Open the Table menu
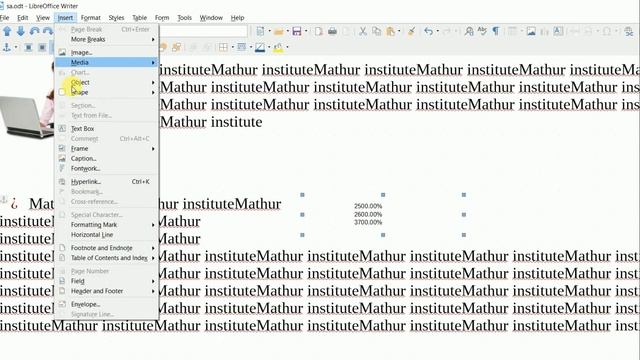 (140, 18)
